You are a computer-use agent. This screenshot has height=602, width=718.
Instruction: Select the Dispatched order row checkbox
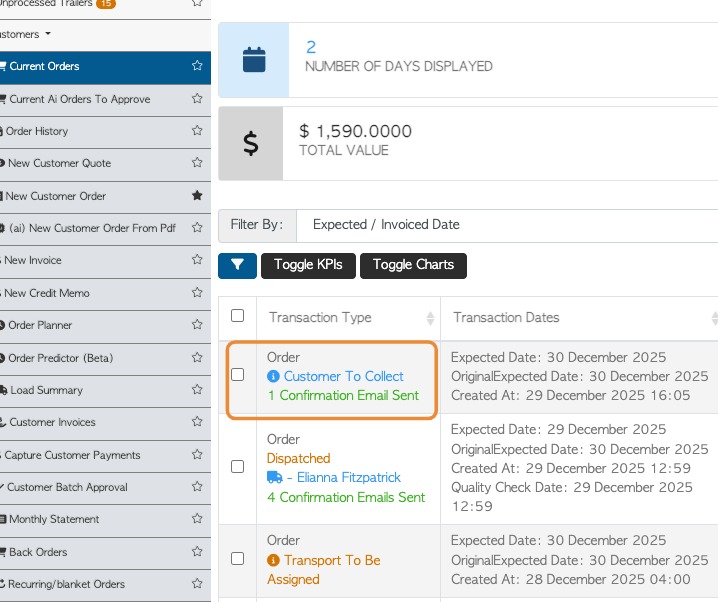tap(237, 466)
